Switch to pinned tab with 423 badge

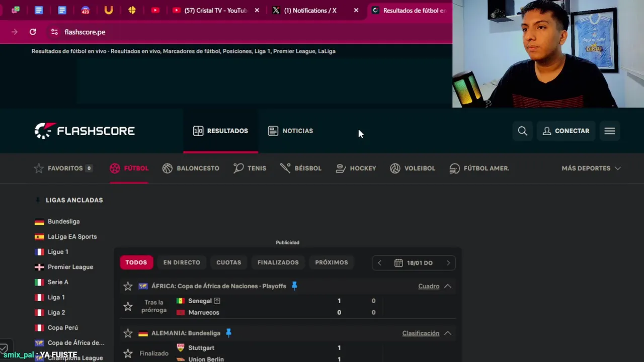(x=85, y=10)
